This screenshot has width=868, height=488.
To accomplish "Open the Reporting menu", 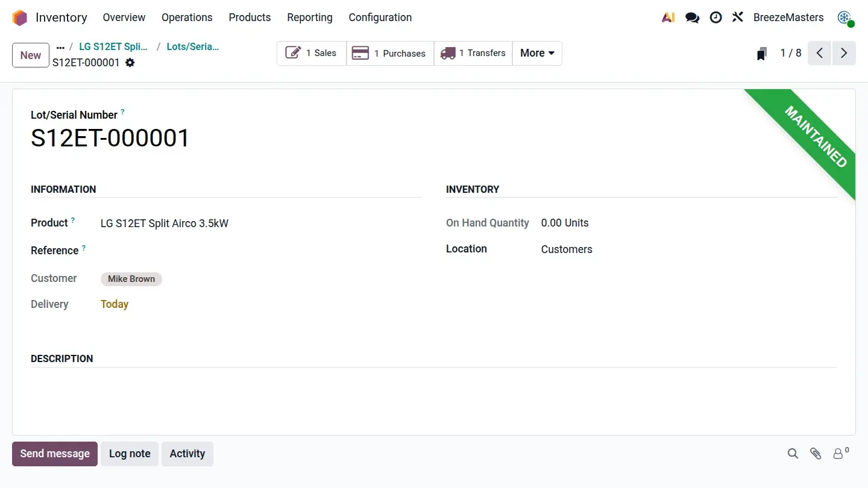I will (309, 17).
